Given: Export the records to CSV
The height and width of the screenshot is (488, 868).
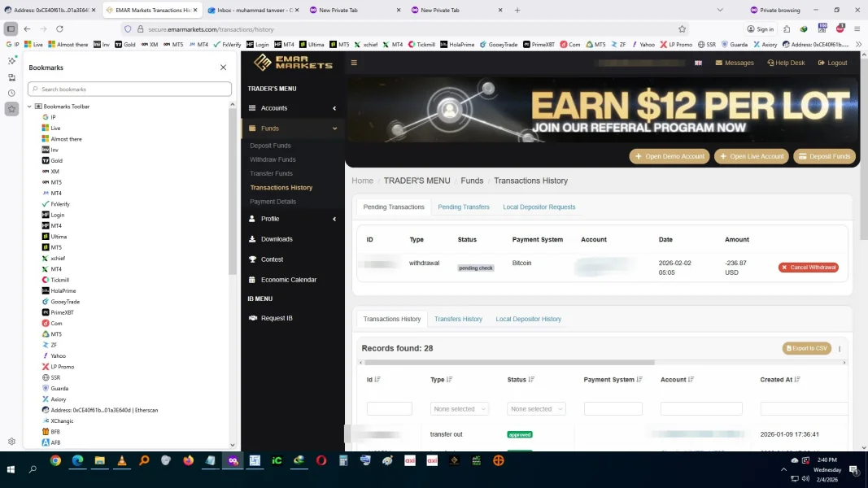Looking at the screenshot, I should tap(806, 348).
